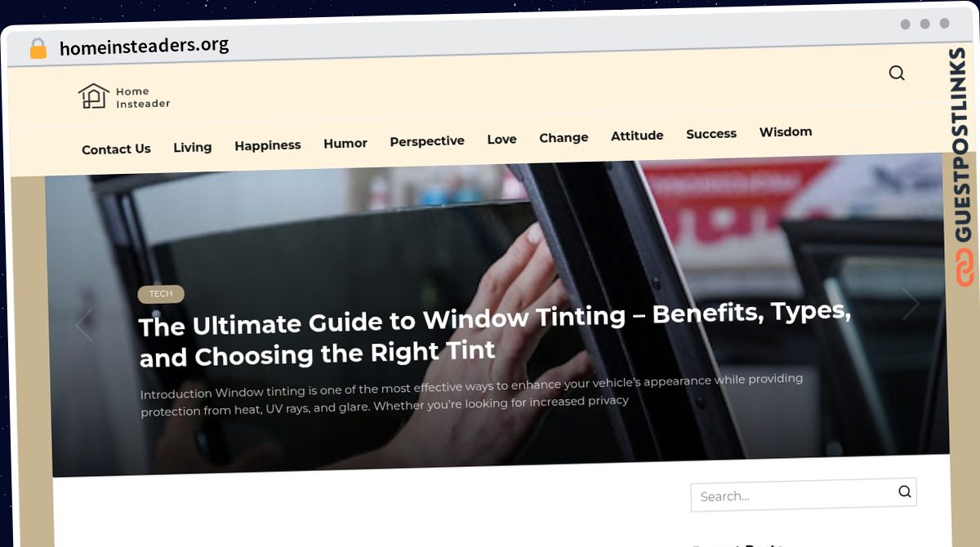
Task: Open the Window Tinting guide article title
Action: [496, 335]
